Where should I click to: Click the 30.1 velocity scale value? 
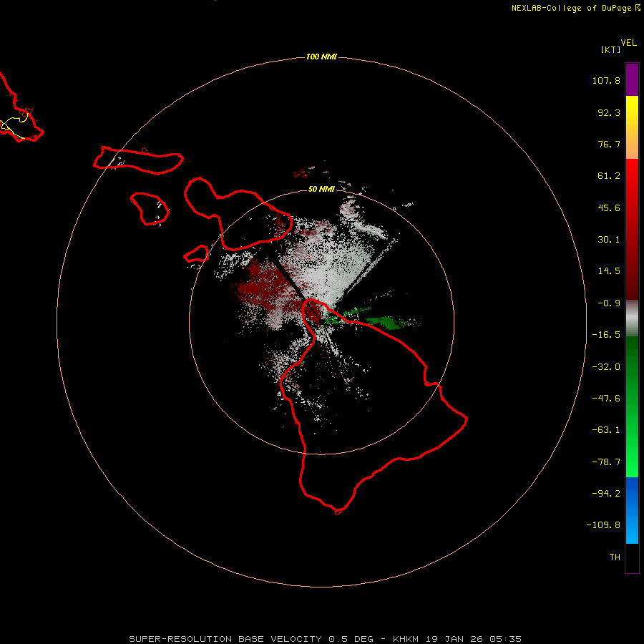[x=609, y=240]
